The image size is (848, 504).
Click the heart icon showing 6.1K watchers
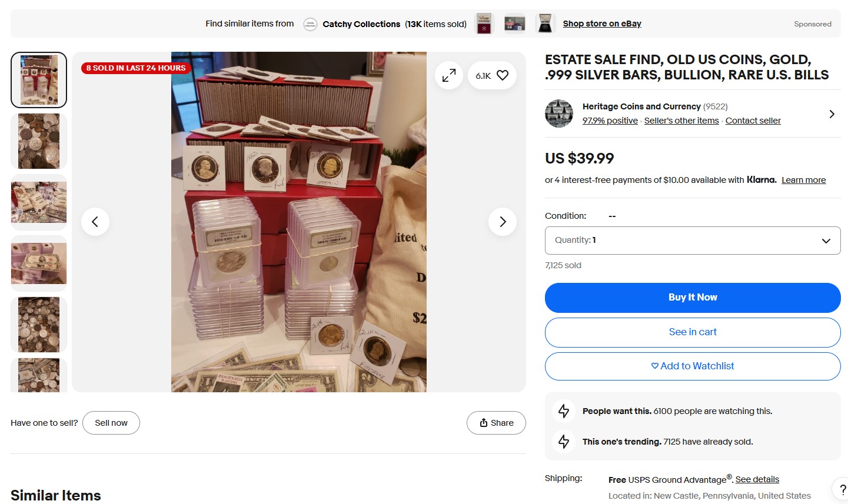coord(492,75)
